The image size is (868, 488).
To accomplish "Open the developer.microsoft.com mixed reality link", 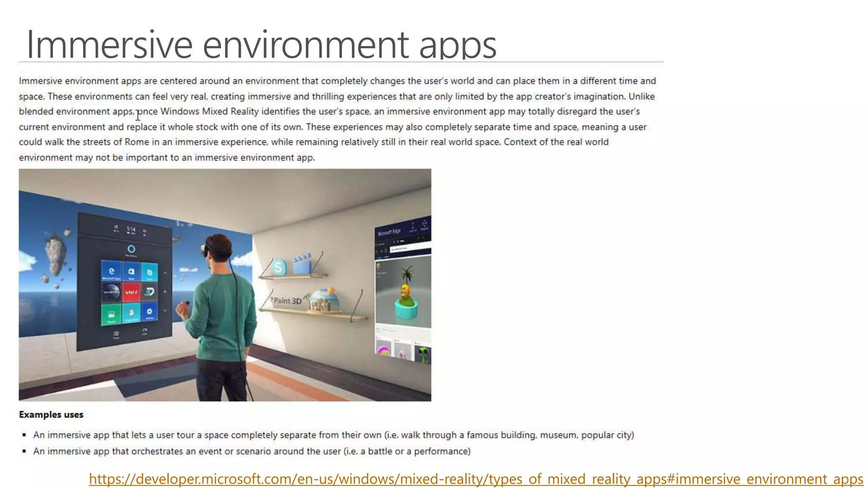I will click(x=476, y=479).
